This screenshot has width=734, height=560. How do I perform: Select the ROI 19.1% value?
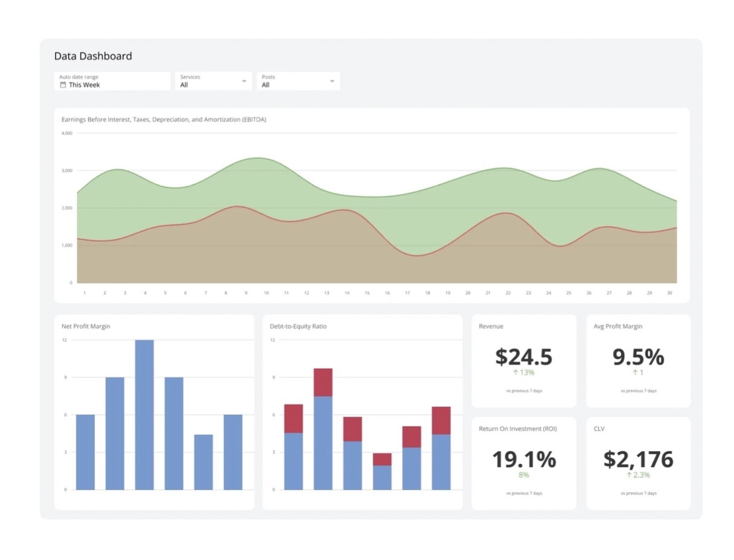coord(523,460)
